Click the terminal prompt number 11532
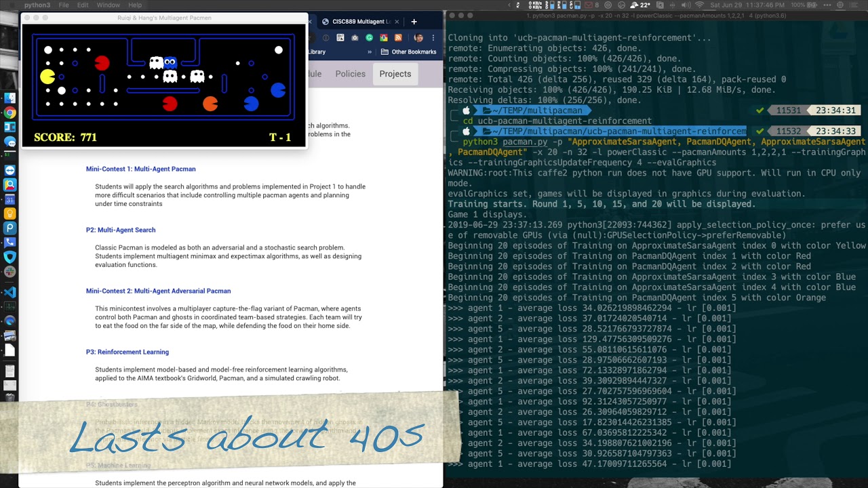The width and height of the screenshot is (868, 488). coord(788,131)
